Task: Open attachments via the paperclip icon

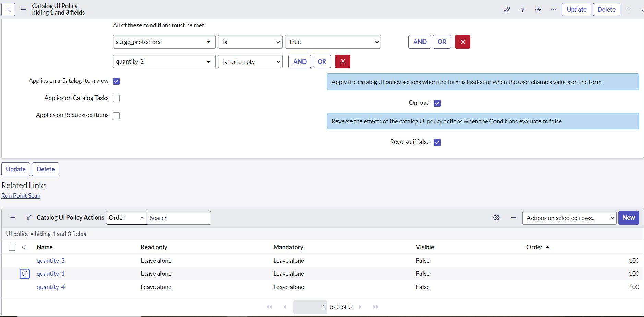Action: tap(507, 10)
